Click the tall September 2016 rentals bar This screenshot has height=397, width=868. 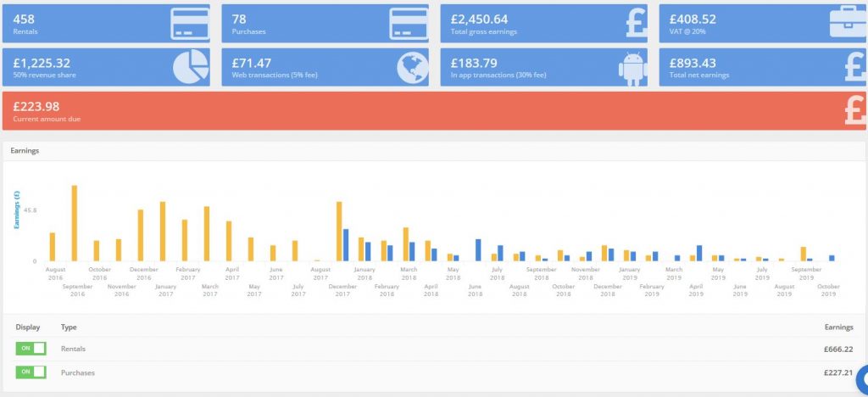[75, 223]
